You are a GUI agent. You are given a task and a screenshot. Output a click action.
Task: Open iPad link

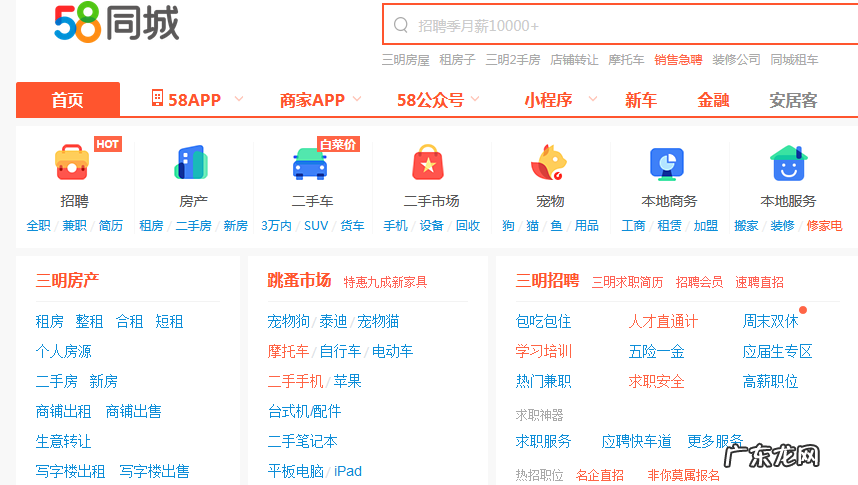click(348, 471)
